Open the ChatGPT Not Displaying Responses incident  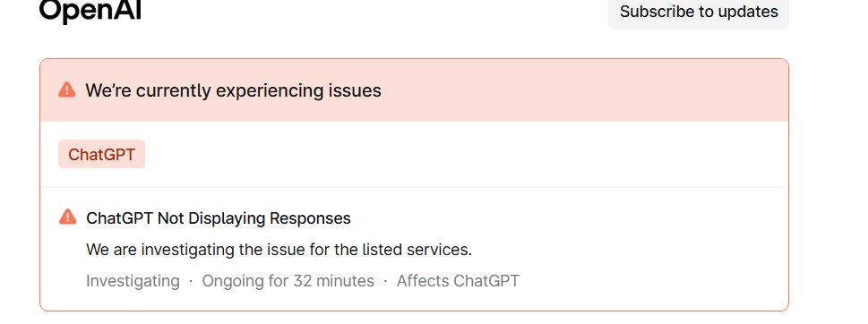coord(218,218)
